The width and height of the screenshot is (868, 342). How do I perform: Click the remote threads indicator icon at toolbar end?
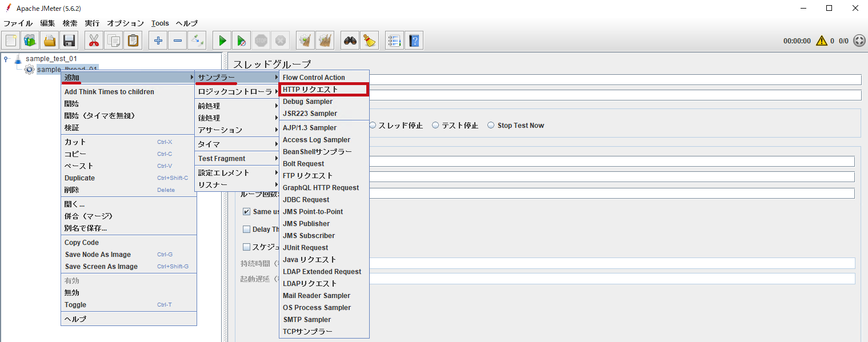tap(859, 41)
